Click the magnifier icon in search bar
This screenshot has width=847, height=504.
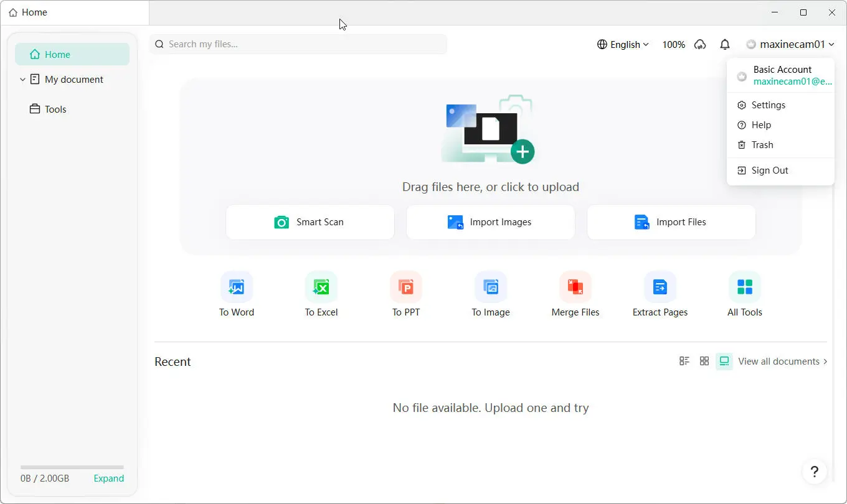coord(159,44)
